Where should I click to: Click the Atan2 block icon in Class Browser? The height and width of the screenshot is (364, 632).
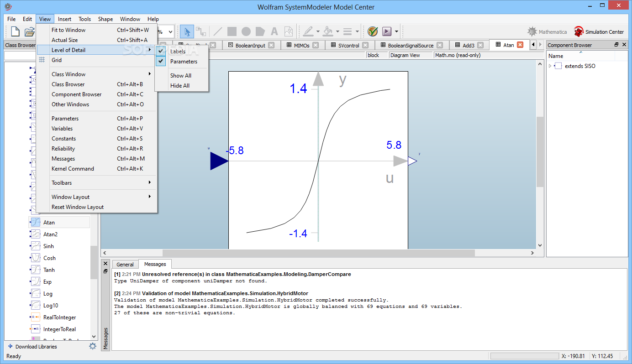tap(36, 234)
